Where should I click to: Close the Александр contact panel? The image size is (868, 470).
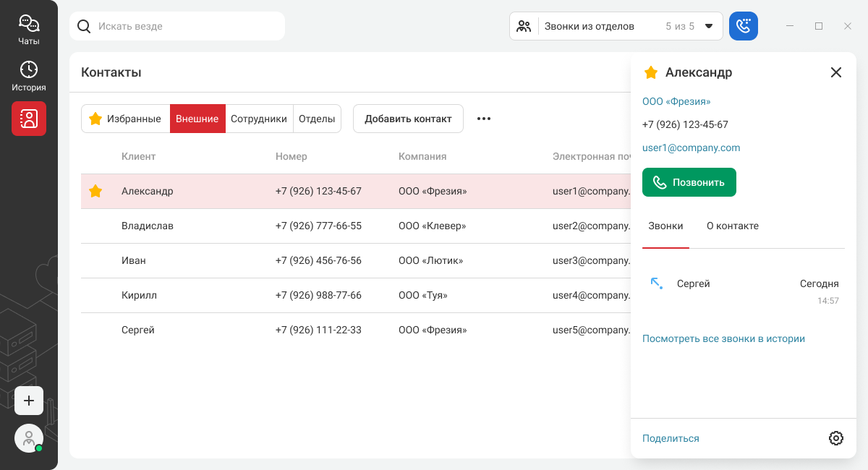tap(836, 72)
